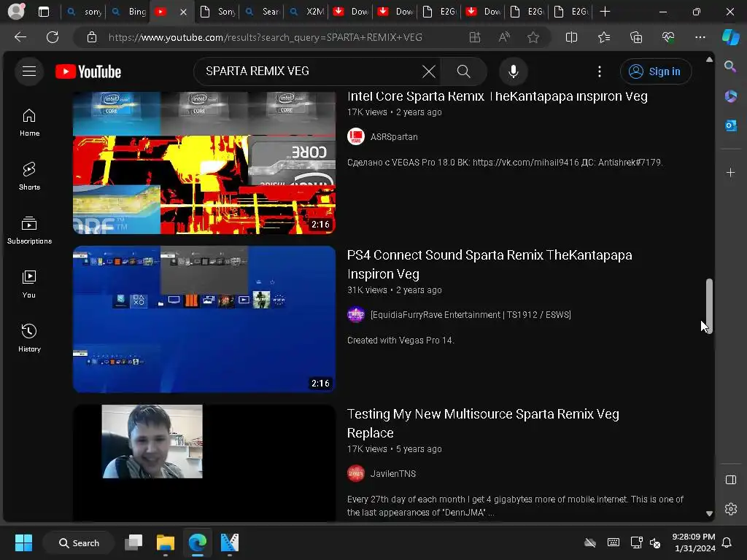Open EquidiaFurryRave Entertainment channel
Image resolution: width=747 pixels, height=560 pixels.
point(471,315)
